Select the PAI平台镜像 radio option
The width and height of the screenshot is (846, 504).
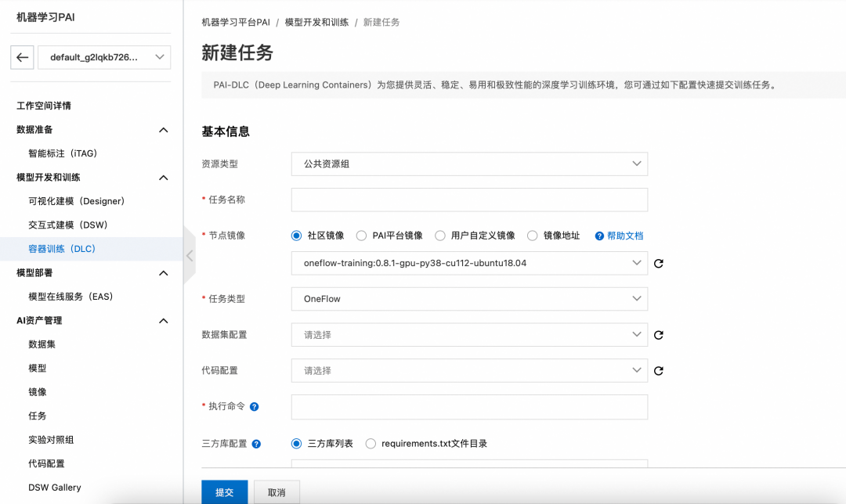[x=360, y=235]
